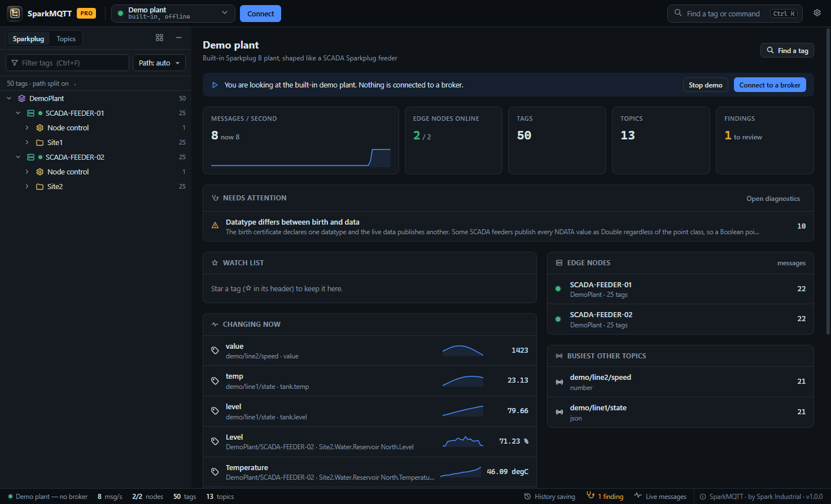Select the Level 71.23 % changing row

[x=370, y=441]
